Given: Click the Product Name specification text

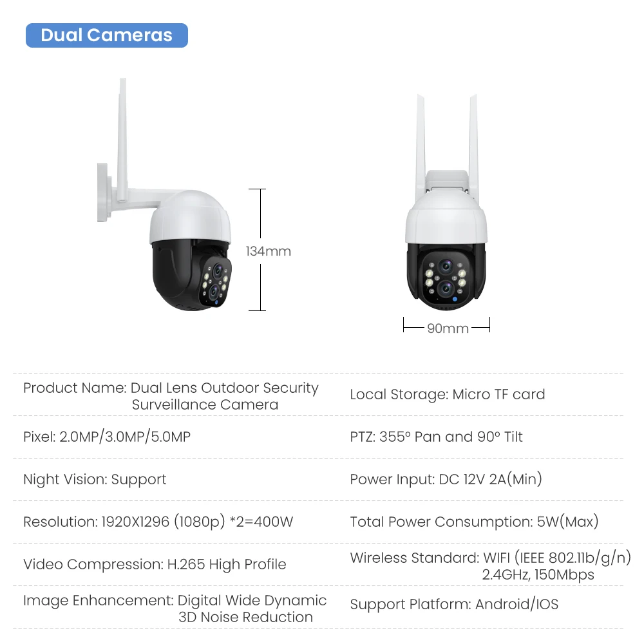Looking at the screenshot, I should [x=171, y=396].
